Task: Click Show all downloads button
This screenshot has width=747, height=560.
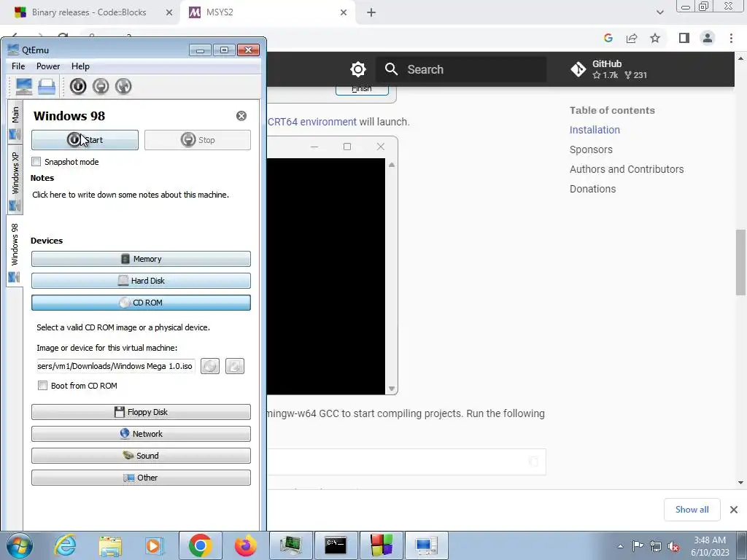Action: tap(692, 510)
